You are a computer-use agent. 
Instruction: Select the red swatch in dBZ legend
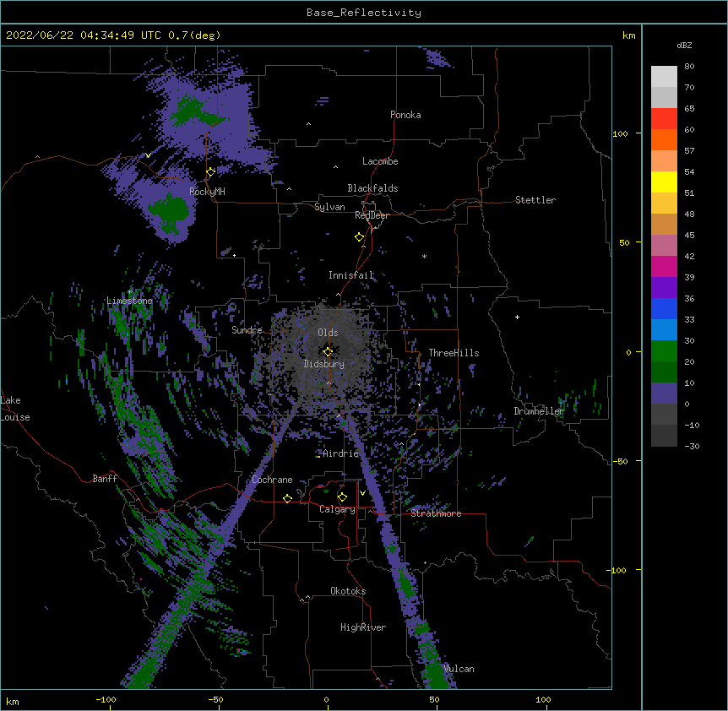tap(664, 118)
